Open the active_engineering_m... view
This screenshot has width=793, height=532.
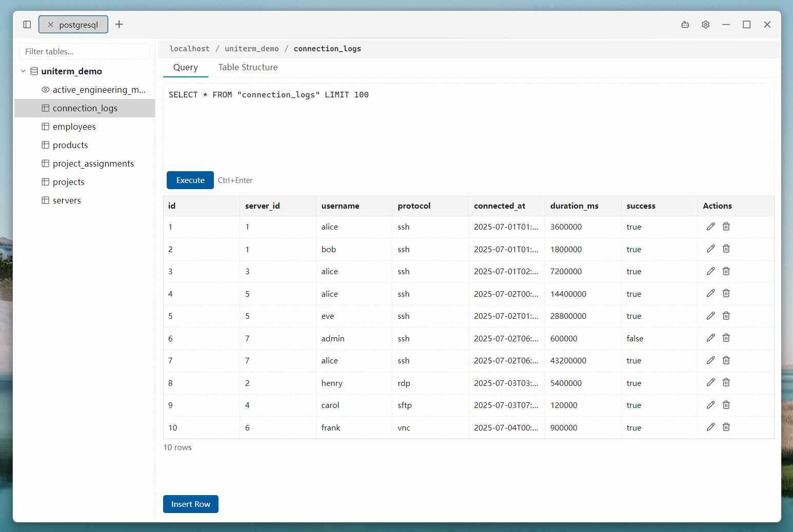pos(85,90)
